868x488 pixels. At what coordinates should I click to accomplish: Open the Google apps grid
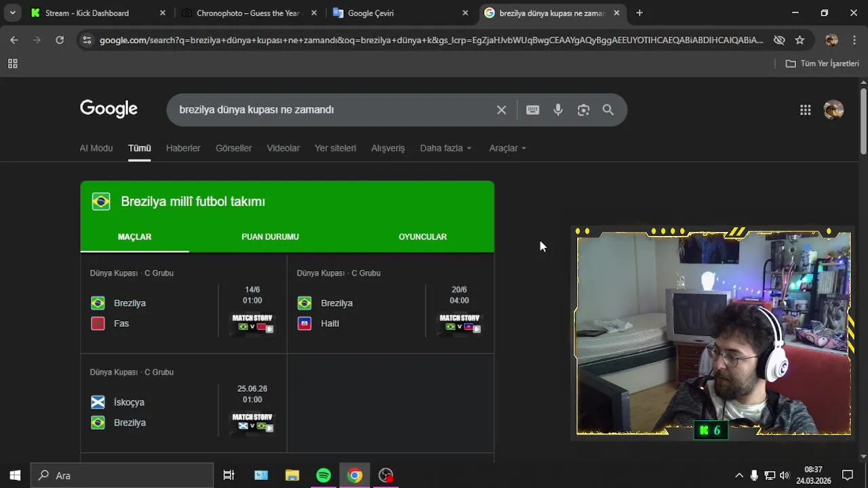click(805, 110)
